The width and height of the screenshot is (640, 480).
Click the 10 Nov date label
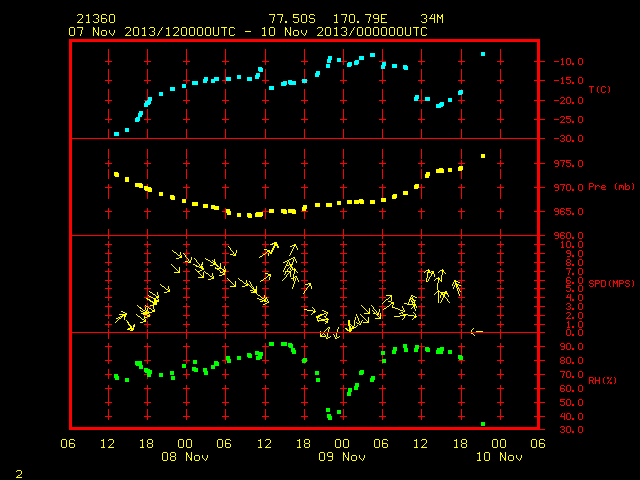[x=499, y=457]
